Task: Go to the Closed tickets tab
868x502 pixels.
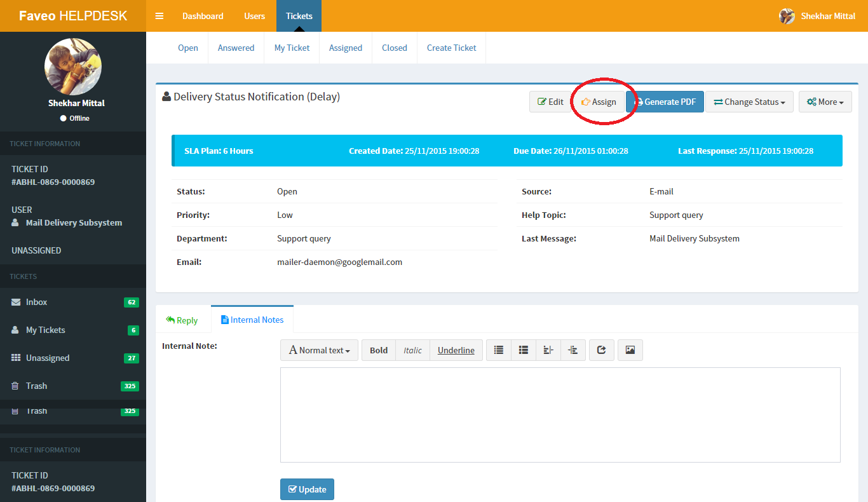Action: [x=394, y=48]
